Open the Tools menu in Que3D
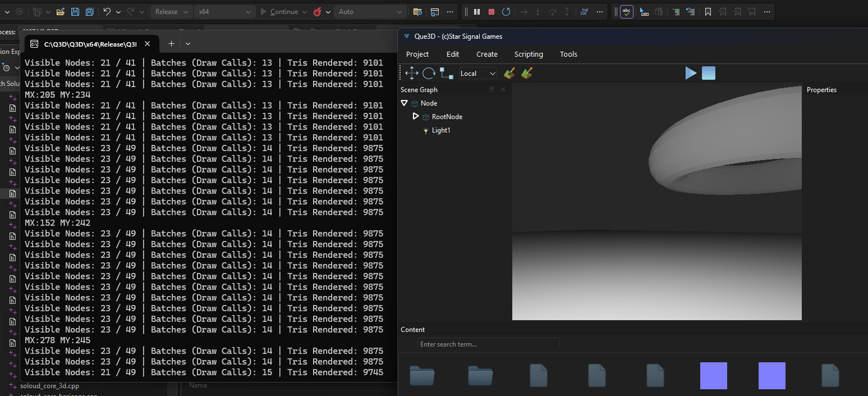The height and width of the screenshot is (396, 868). [568, 54]
